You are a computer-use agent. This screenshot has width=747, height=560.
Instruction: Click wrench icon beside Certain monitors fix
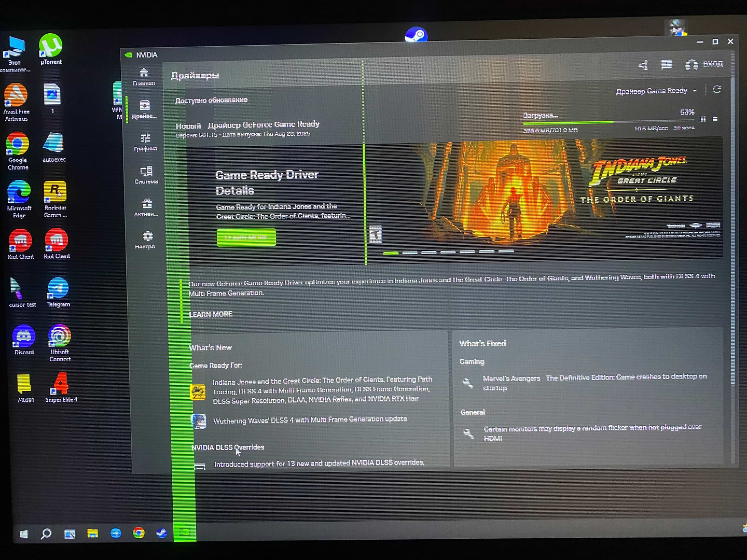(x=468, y=433)
